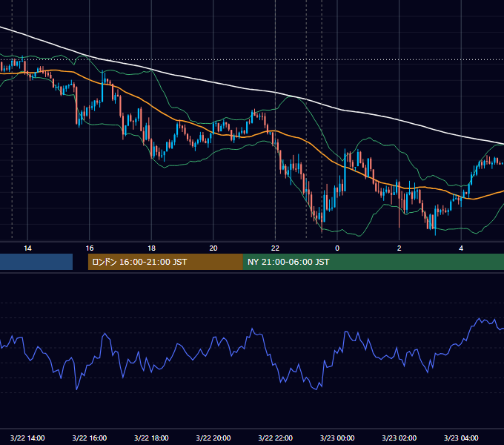Select the ロンドン 16:00-21:00 JST session bar
The image size is (504, 445).
pos(165,262)
